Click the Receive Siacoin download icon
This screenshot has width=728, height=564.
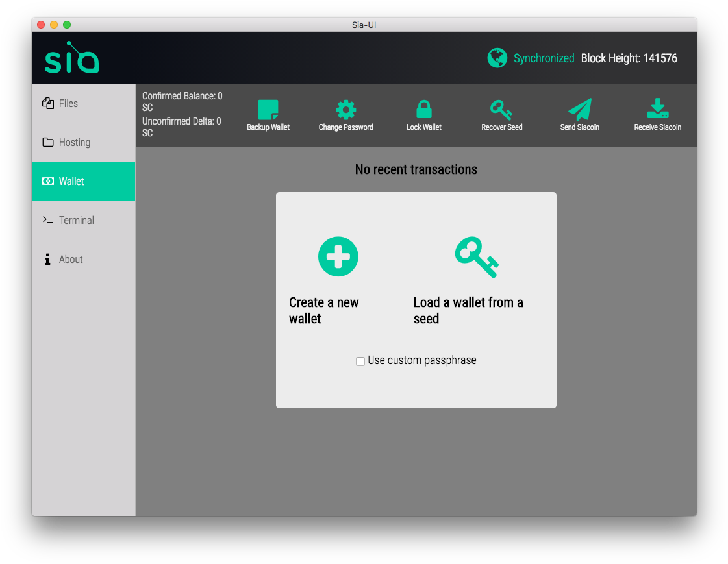point(657,109)
